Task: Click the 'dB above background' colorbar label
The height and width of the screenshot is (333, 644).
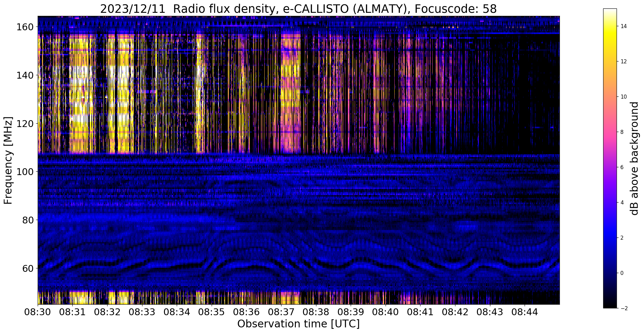Action: [634, 159]
